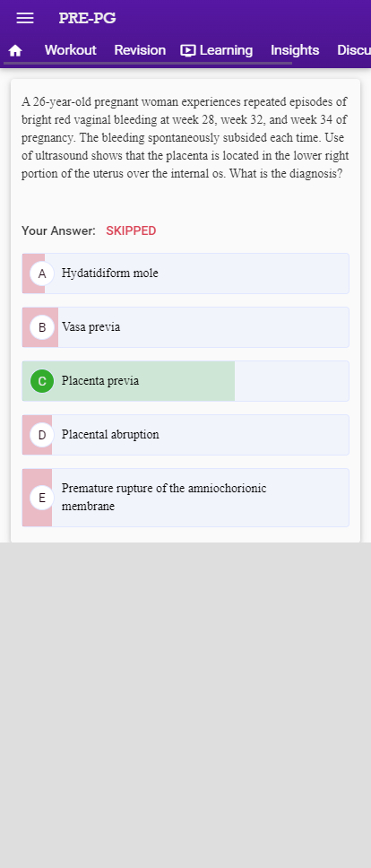
Task: Switch to the Revision tab
Action: 140,50
